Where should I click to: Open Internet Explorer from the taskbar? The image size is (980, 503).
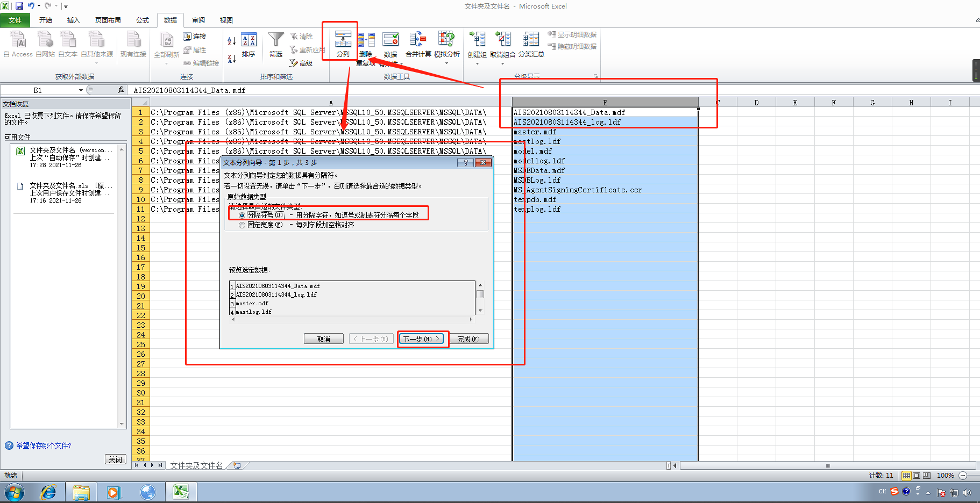coord(48,492)
